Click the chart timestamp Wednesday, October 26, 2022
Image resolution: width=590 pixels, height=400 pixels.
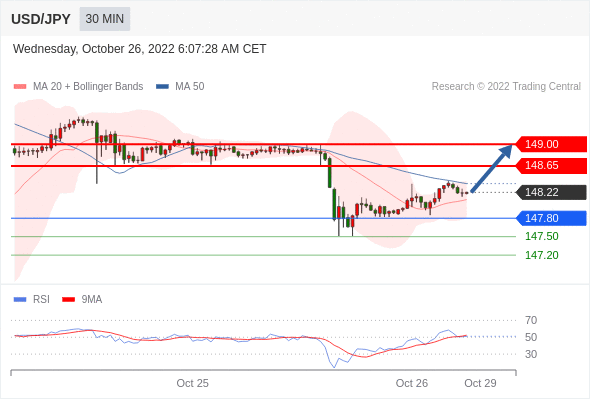point(140,49)
